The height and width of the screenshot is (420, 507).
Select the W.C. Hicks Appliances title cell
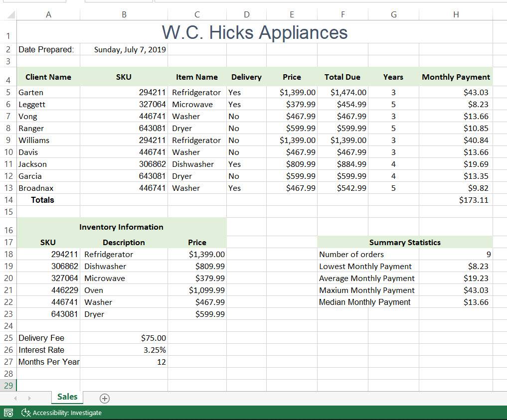tap(254, 32)
